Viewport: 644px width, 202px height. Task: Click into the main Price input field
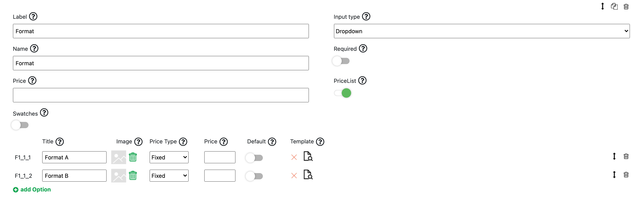pos(161,95)
